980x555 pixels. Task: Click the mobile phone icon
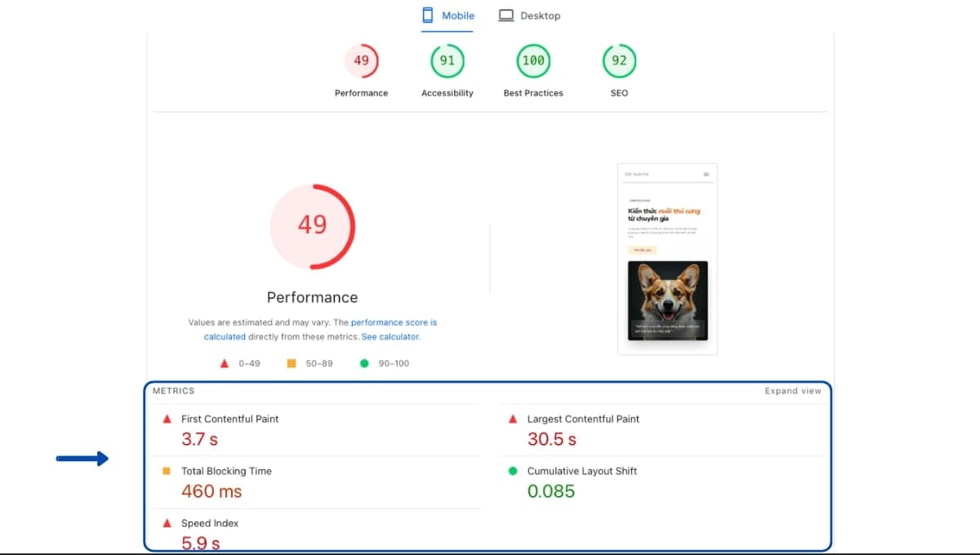tap(427, 16)
